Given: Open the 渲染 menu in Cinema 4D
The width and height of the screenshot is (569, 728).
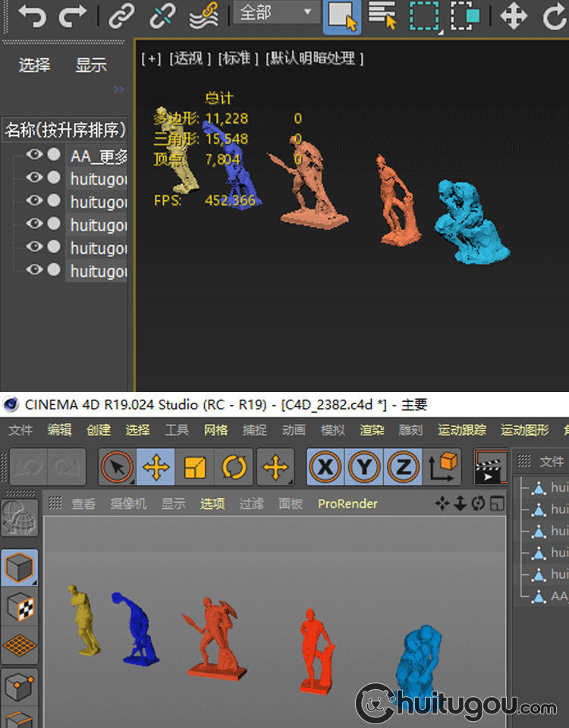Looking at the screenshot, I should [x=372, y=430].
